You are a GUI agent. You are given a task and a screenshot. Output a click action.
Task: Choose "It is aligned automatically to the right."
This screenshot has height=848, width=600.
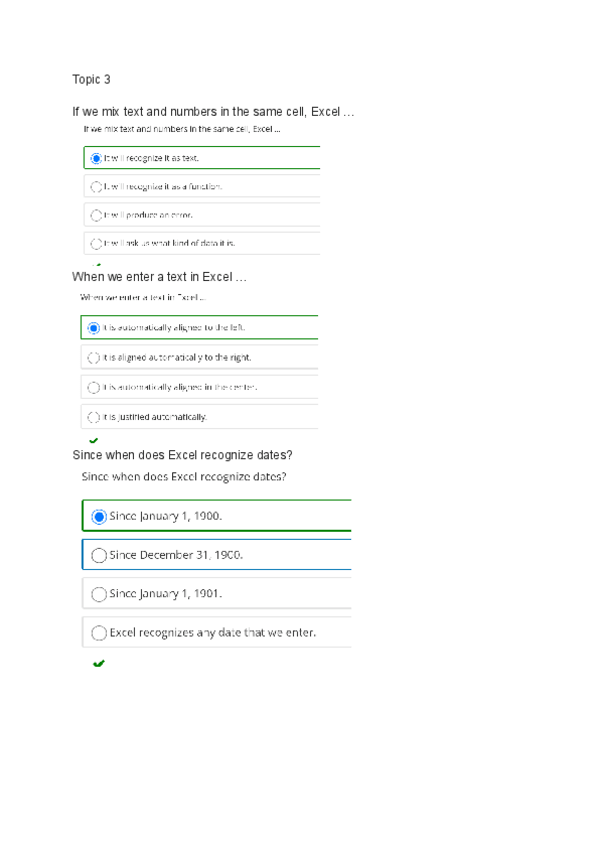pos(95,357)
